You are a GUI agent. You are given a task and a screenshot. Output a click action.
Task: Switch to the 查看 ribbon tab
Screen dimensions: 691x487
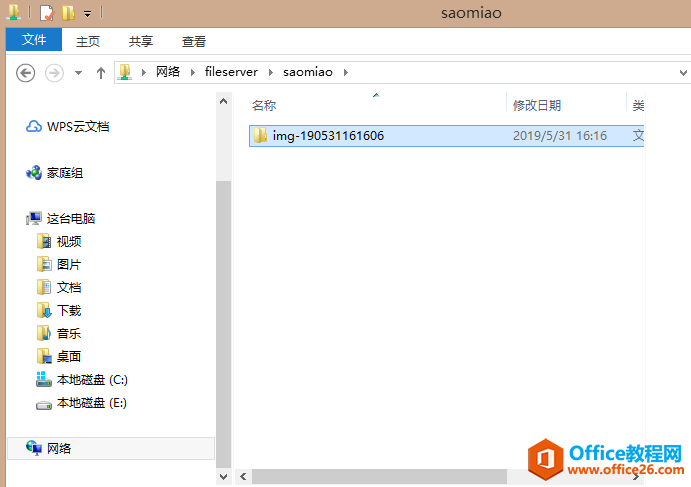(194, 41)
